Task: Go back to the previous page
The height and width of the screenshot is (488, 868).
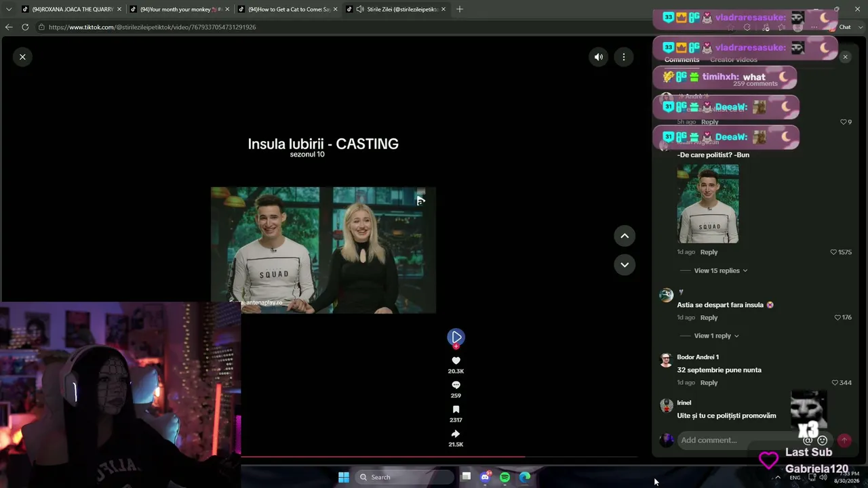Action: pyautogui.click(x=9, y=27)
